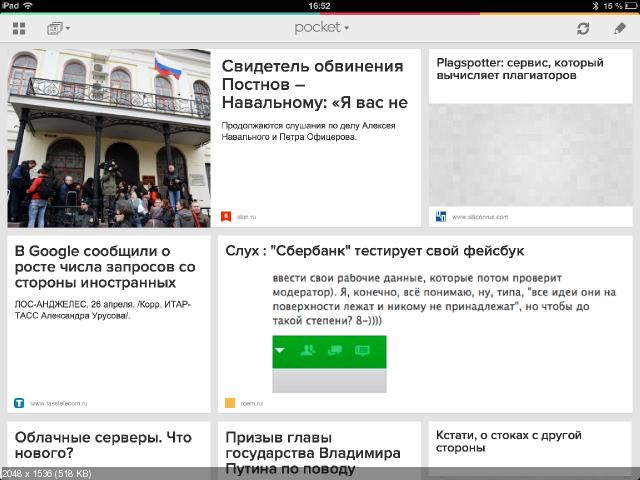Tap excerpt 'ввести свои рабочие данные'
The height and width of the screenshot is (480, 640).
point(444,299)
